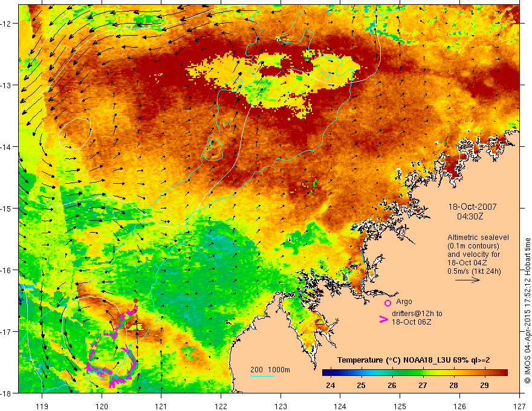Click the temperature color bar
Screen dimensions: 532x411
tap(415, 373)
